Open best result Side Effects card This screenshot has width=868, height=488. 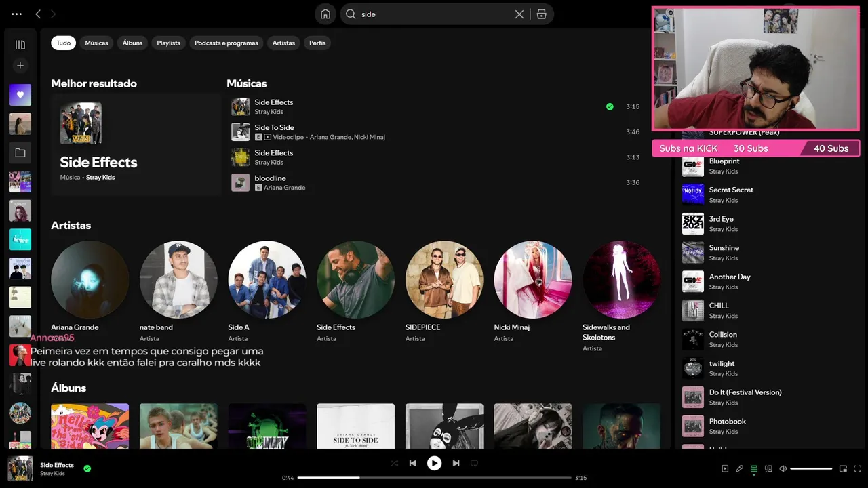[136, 144]
